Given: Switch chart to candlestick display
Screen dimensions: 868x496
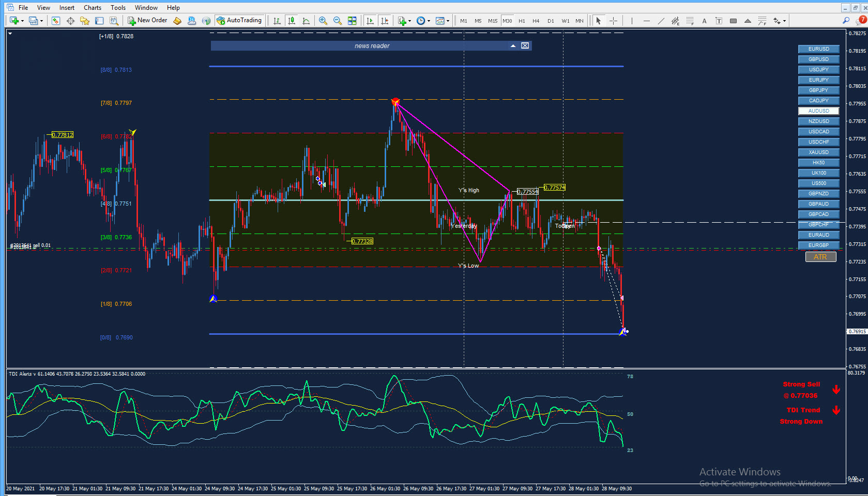Looking at the screenshot, I should click(292, 21).
